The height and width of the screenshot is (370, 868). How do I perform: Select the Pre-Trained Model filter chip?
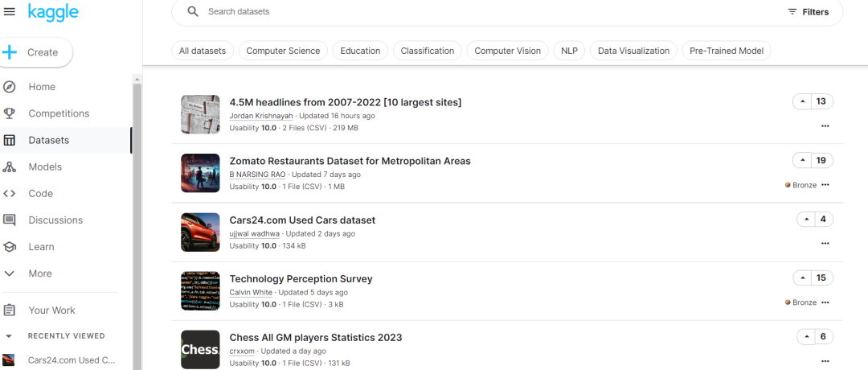(x=727, y=51)
